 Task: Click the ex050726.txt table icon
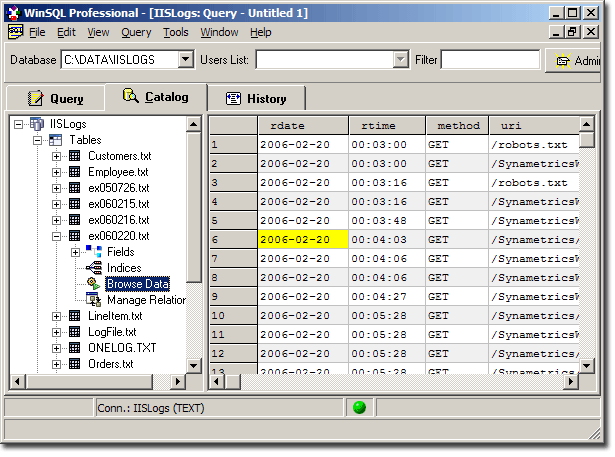(75, 188)
